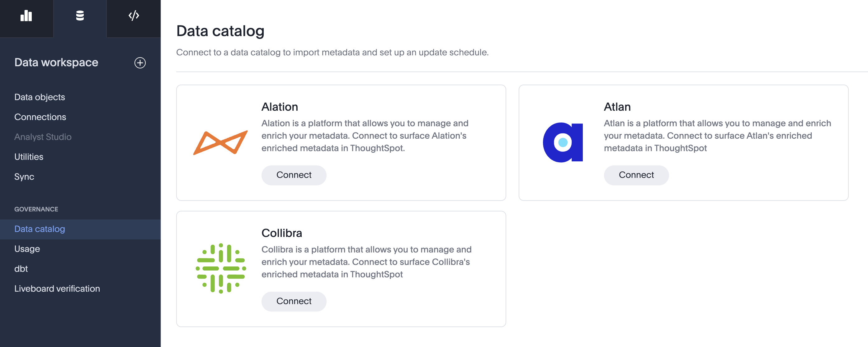Open the bar chart analytics icon in the top bar
868x347 pixels.
click(x=27, y=16)
